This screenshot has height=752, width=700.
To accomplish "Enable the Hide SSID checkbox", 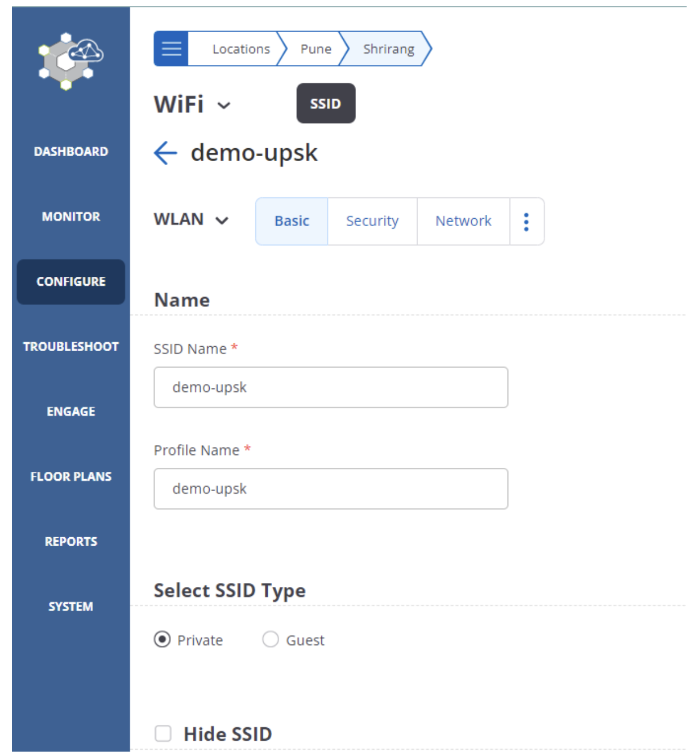I will tap(163, 733).
